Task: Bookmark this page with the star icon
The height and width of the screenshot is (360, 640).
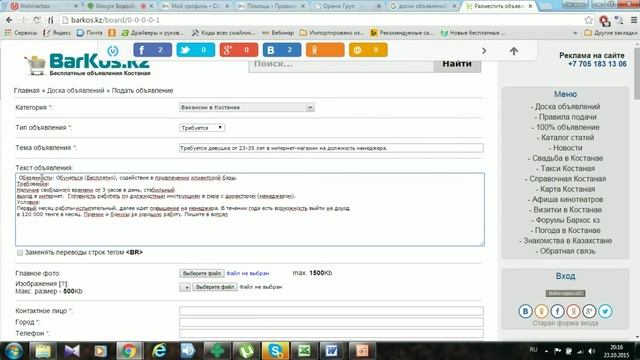Action: (x=588, y=20)
